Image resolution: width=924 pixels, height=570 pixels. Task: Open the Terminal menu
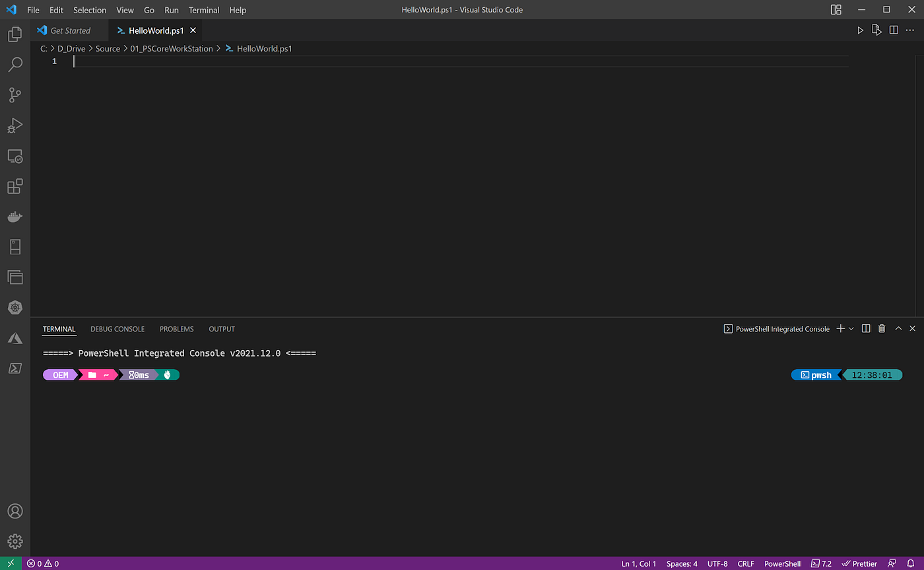pos(203,10)
